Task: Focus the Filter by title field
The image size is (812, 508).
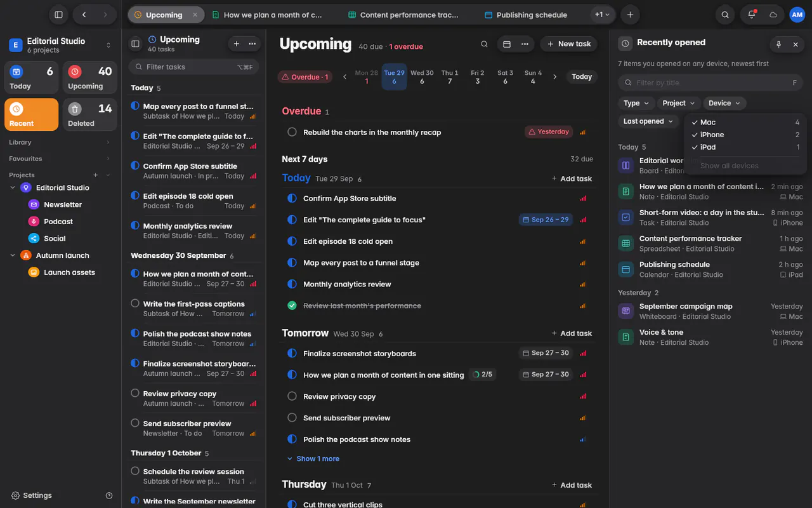Action: 710,83
